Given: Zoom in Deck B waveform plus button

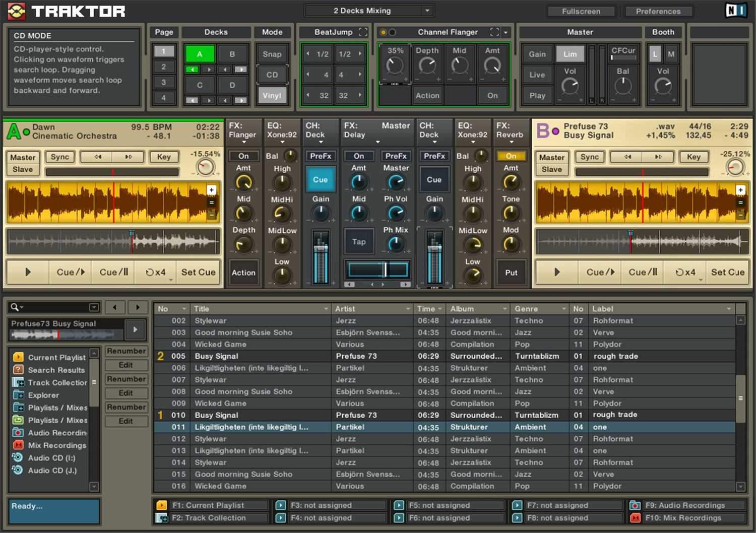Looking at the screenshot, I should pos(740,190).
